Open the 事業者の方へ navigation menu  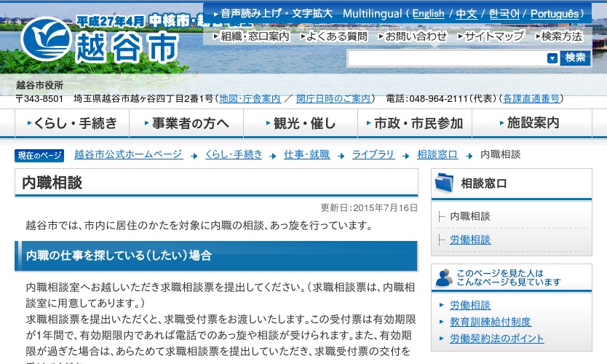tap(186, 124)
